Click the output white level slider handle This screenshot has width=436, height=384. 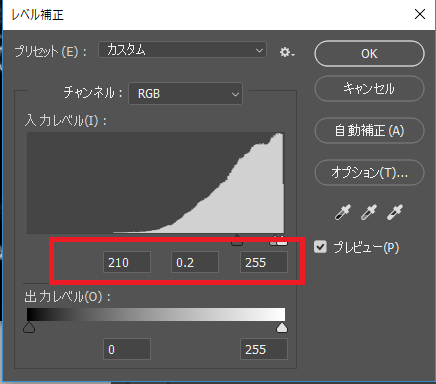(282, 327)
